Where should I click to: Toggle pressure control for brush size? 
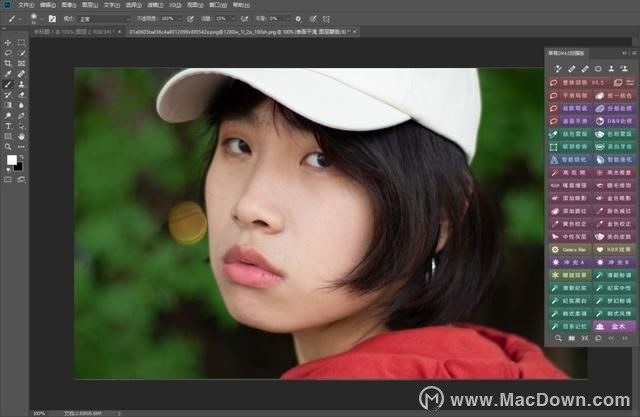[x=313, y=19]
